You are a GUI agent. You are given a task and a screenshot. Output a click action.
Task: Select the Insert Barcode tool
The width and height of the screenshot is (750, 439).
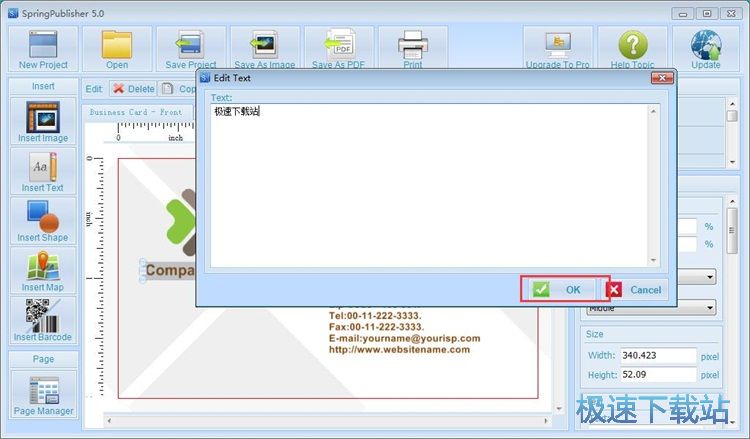43,320
